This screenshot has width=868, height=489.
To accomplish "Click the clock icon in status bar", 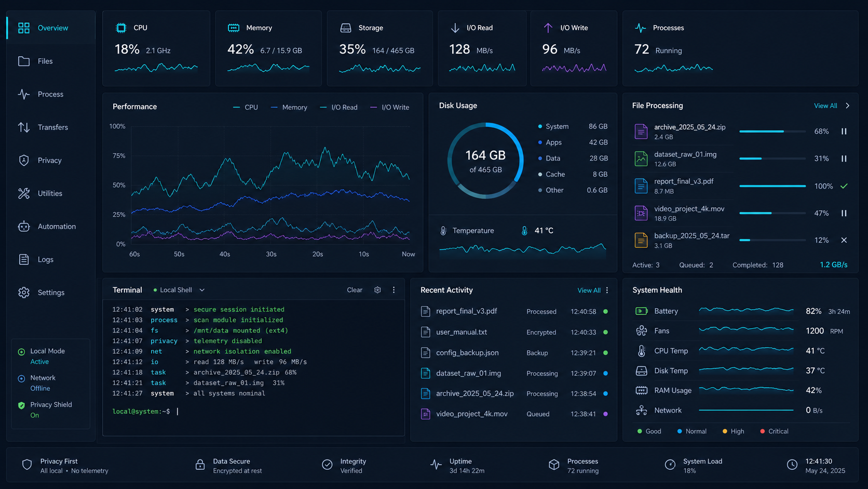I will (x=792, y=465).
